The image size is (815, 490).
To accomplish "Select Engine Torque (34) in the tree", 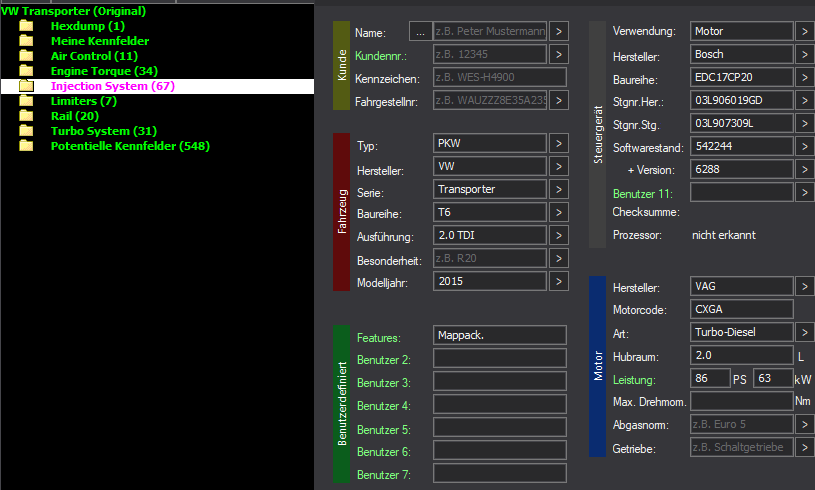I will point(104,71).
